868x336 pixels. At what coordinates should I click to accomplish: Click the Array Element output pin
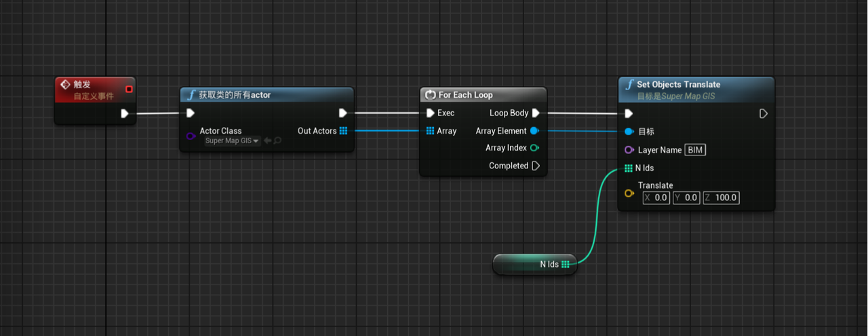[534, 131]
